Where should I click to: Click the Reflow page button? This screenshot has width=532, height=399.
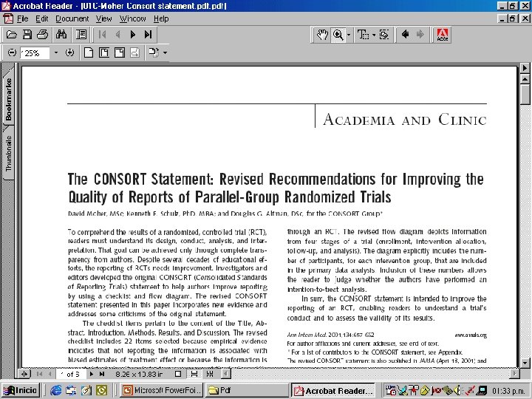[x=134, y=52]
